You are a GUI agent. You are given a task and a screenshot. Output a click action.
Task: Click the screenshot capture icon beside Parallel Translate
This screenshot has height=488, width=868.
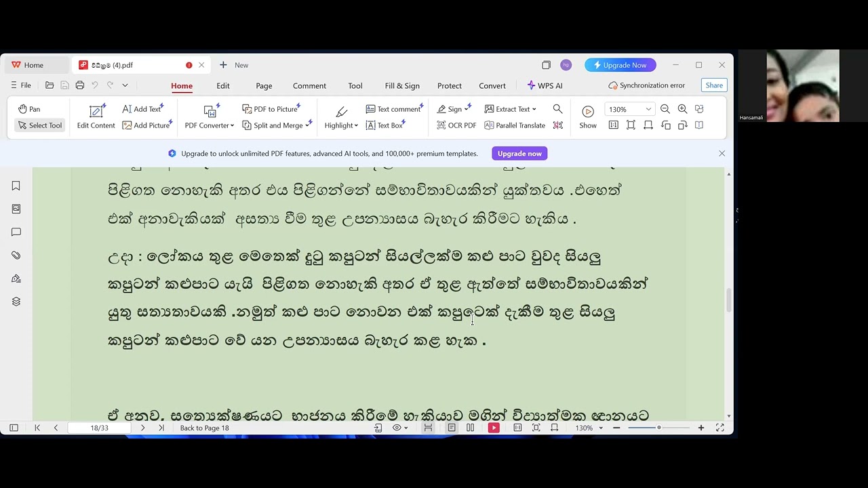(x=557, y=125)
